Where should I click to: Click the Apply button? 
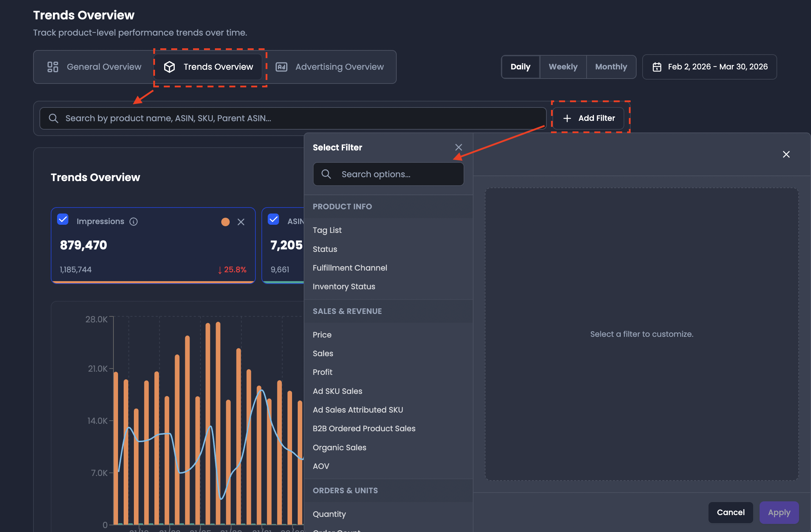tap(779, 513)
